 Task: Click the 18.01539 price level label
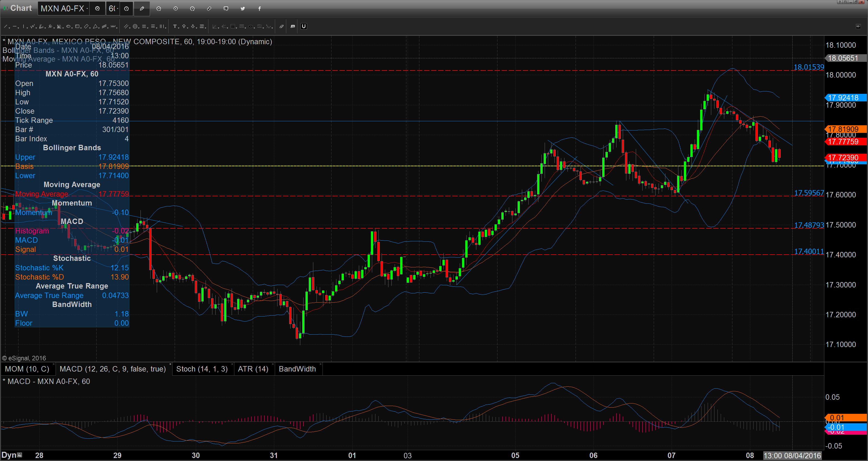pyautogui.click(x=809, y=67)
